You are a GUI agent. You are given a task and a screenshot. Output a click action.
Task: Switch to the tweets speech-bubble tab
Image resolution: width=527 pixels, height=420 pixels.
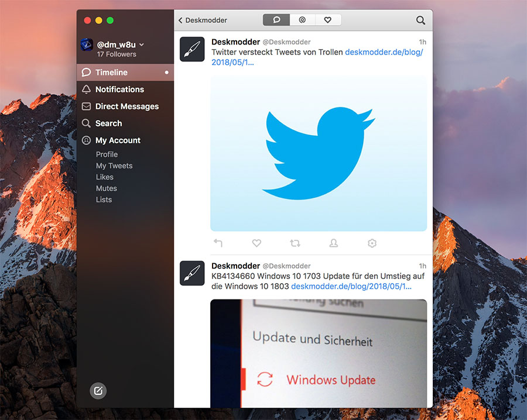(276, 20)
